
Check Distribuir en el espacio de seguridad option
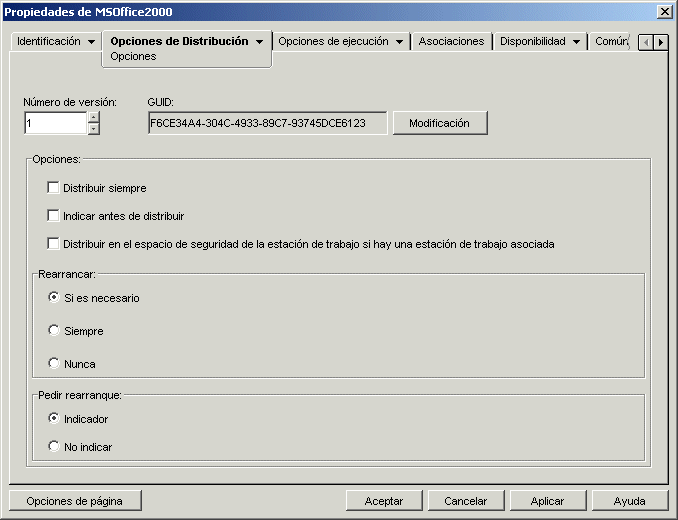[53, 243]
